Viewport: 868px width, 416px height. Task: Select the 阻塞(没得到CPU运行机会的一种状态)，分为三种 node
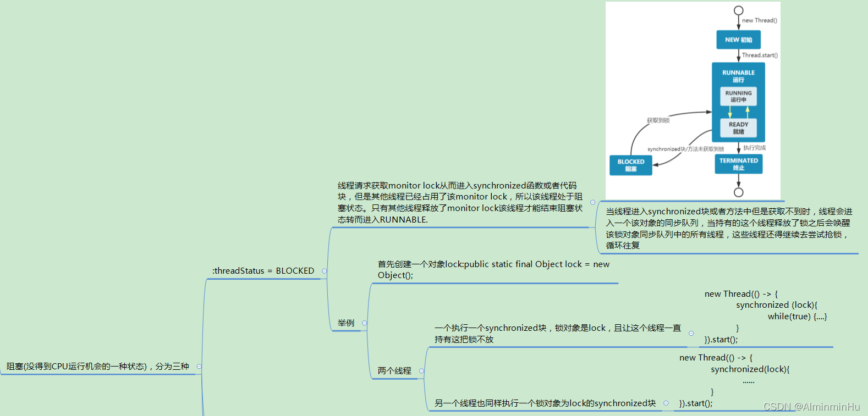tap(98, 367)
